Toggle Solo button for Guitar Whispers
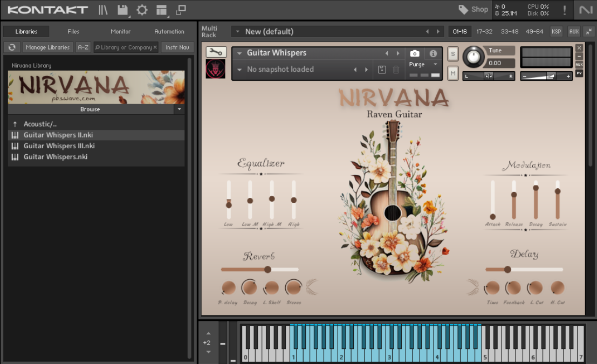The image size is (597, 364). click(452, 53)
